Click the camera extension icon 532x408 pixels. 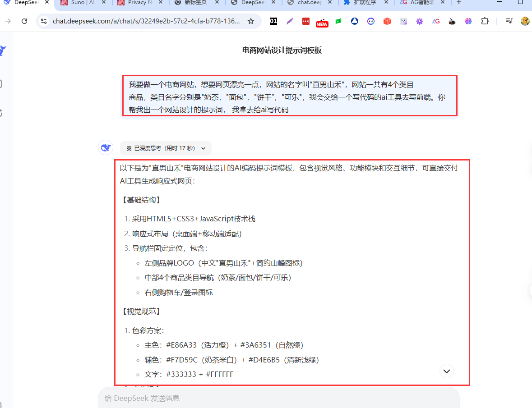tap(452, 21)
